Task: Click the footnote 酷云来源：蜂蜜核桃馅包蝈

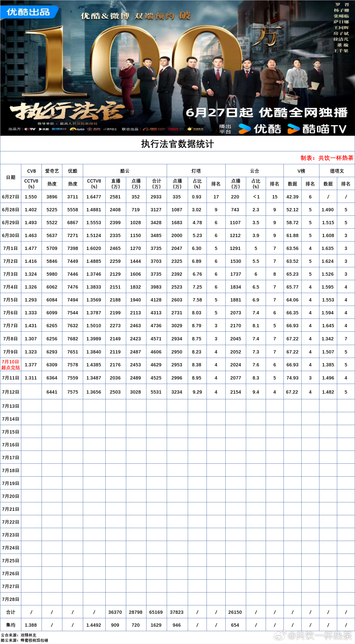Action: [x=24, y=640]
